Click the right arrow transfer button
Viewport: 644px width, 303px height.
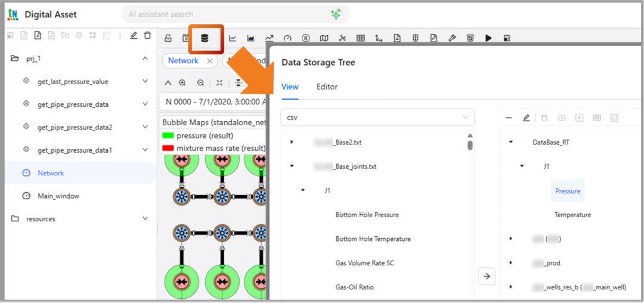click(x=487, y=276)
